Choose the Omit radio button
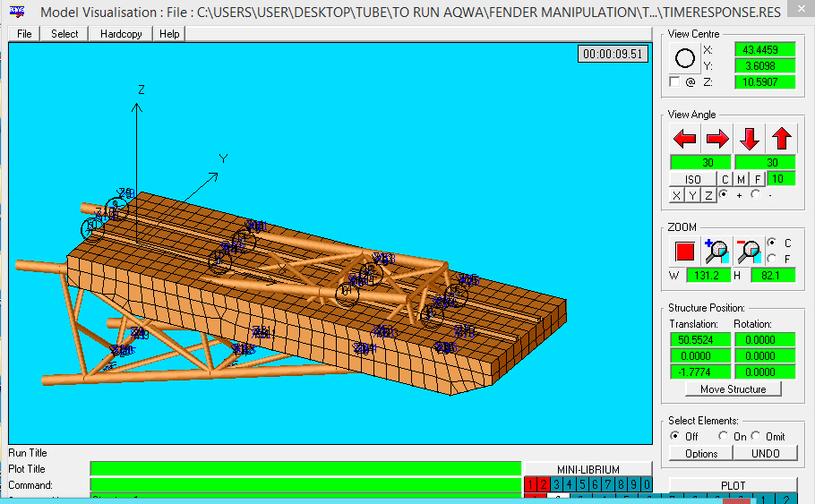815x504 pixels. (757, 436)
